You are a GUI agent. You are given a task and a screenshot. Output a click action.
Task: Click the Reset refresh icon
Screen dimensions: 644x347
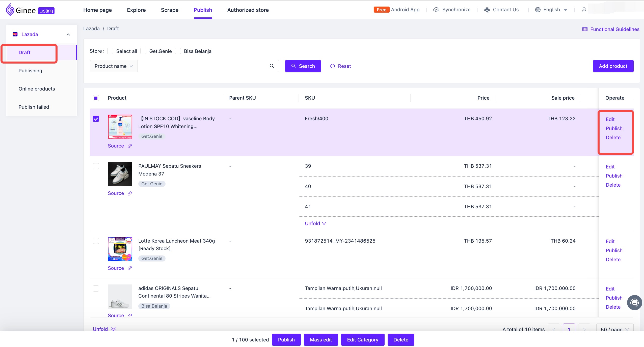[333, 66]
